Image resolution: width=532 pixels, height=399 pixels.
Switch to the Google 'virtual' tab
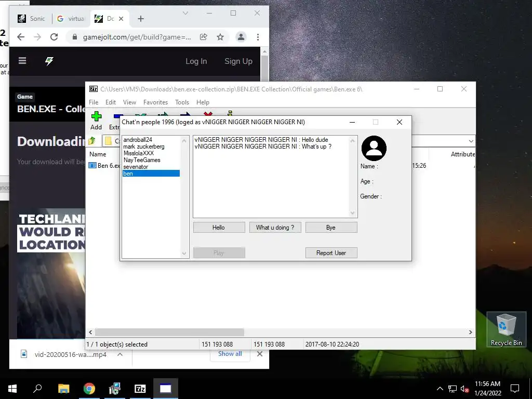[x=71, y=19]
